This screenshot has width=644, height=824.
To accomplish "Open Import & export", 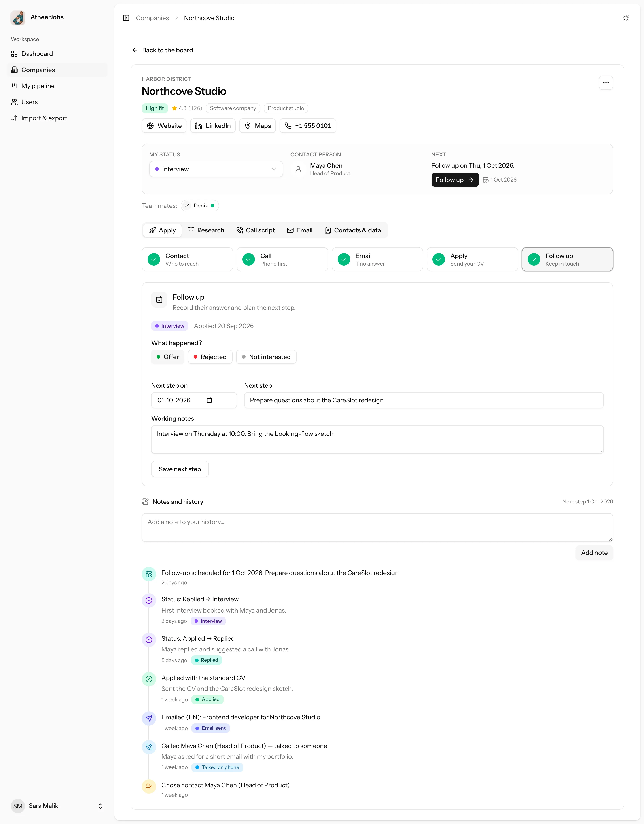I will [57, 118].
